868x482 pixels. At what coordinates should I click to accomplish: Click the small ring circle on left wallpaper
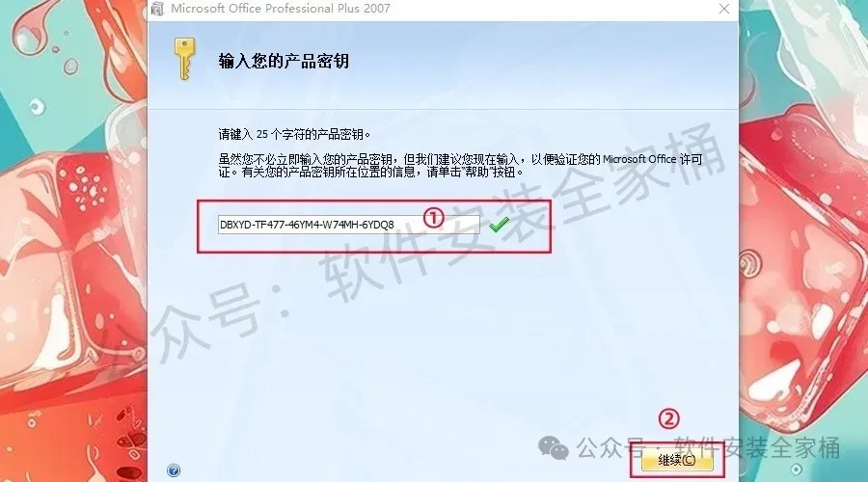(37, 106)
